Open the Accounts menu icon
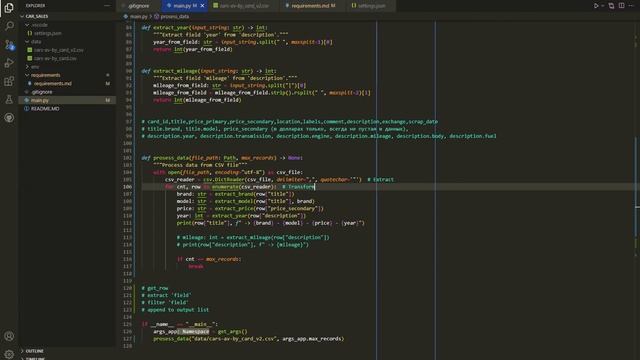Image resolution: width=640 pixels, height=360 pixels. click(9, 336)
